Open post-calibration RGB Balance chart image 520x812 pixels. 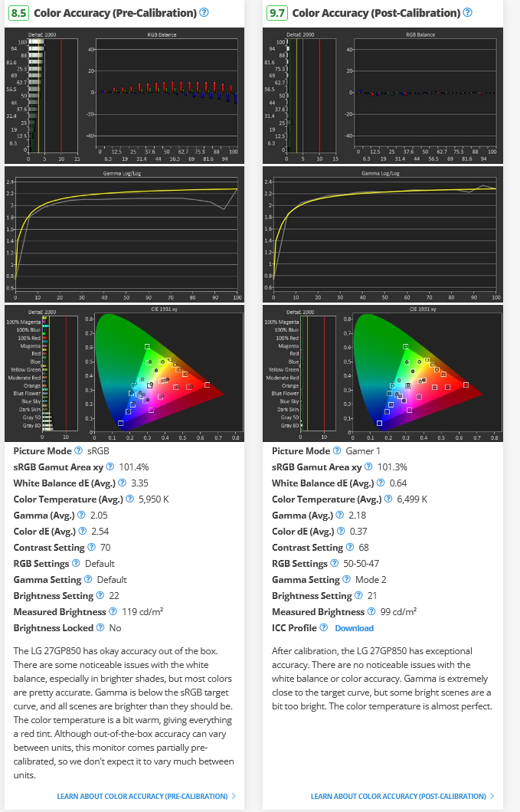(x=383, y=96)
